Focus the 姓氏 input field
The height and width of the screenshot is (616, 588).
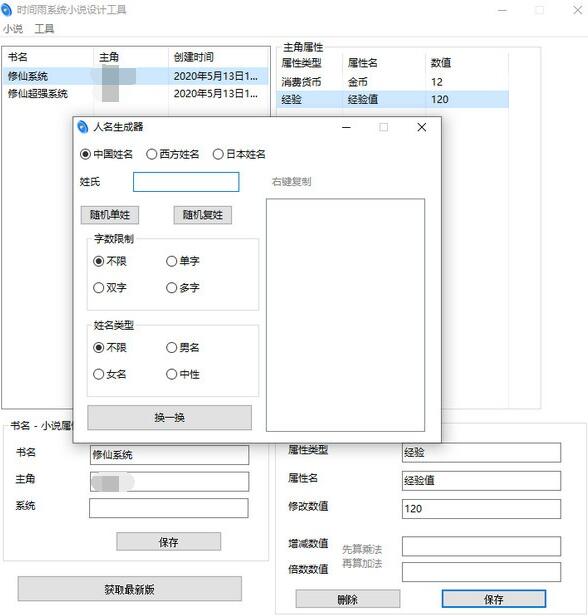(x=186, y=182)
